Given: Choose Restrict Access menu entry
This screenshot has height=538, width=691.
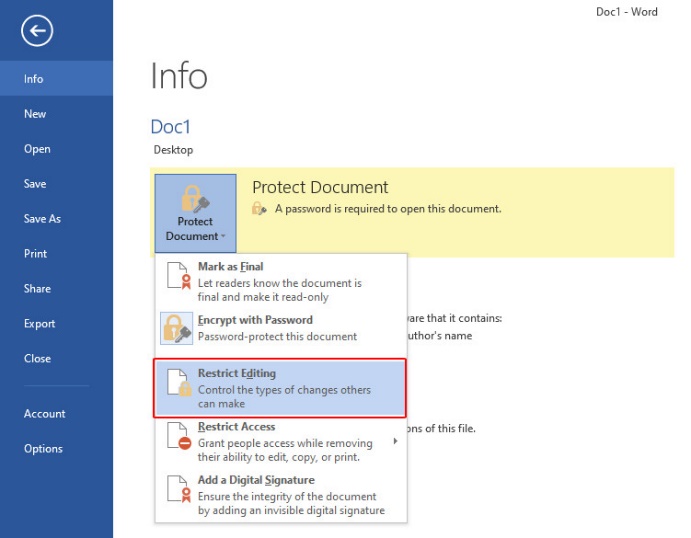Looking at the screenshot, I should point(281,442).
